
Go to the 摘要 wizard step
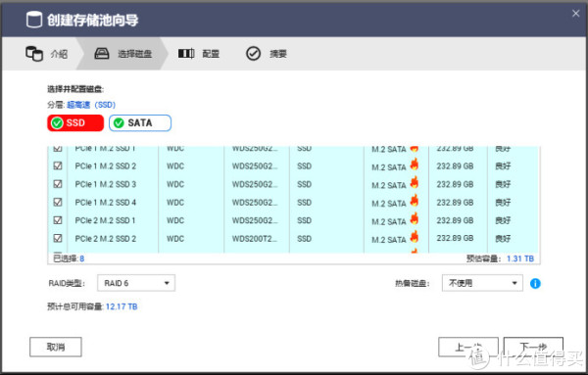[267, 54]
